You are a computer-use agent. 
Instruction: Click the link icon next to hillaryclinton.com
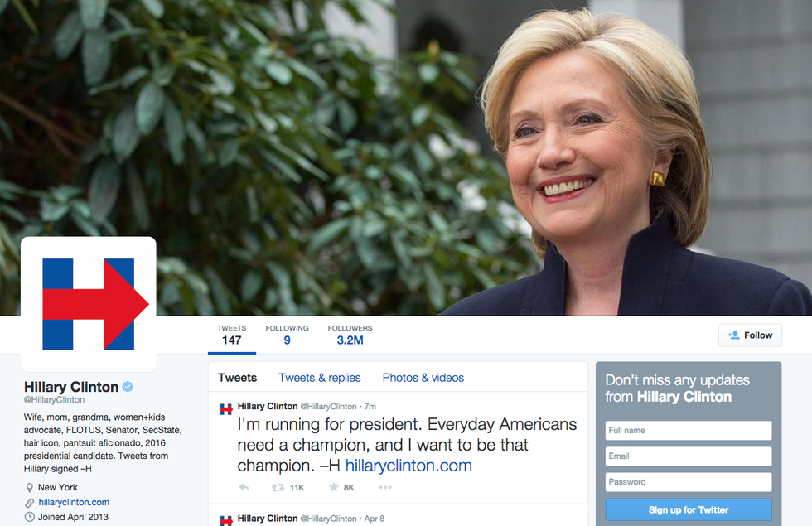(30, 503)
